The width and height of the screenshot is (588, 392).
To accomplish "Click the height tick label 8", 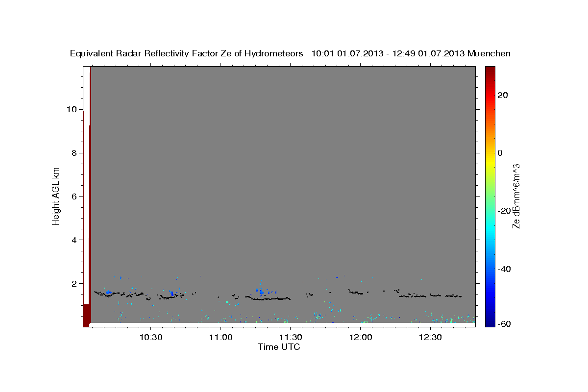I will click(74, 153).
